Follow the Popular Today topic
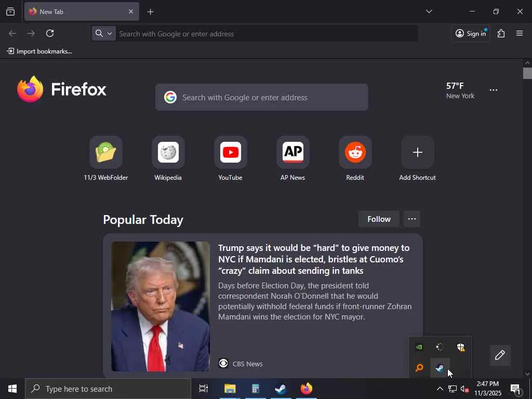 click(379, 219)
